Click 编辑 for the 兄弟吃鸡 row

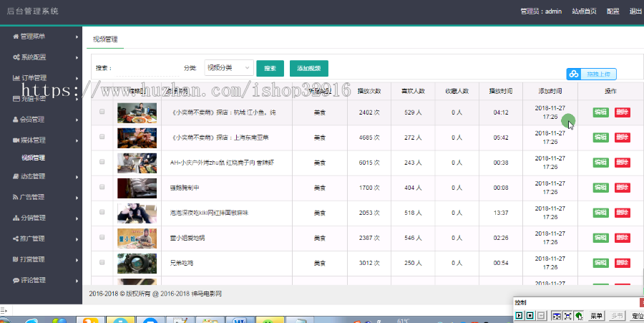pos(600,263)
